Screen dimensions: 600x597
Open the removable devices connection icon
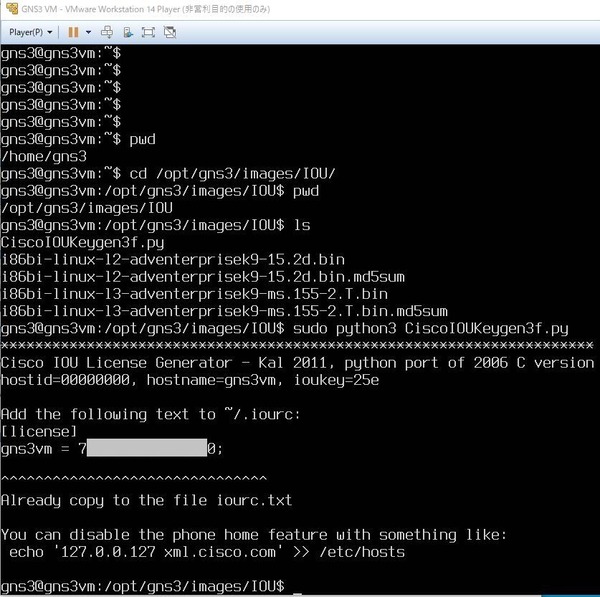(128, 33)
